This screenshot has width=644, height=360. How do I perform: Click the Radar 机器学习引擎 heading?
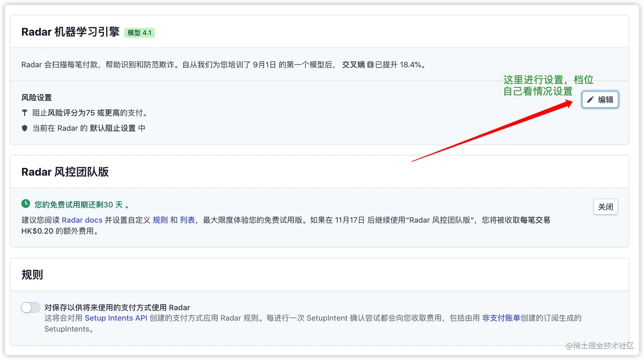click(x=70, y=32)
